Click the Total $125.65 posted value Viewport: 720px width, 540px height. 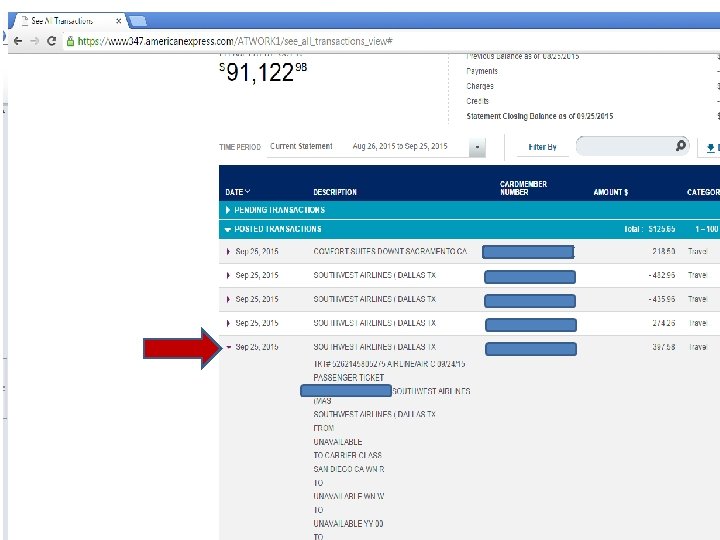point(650,229)
